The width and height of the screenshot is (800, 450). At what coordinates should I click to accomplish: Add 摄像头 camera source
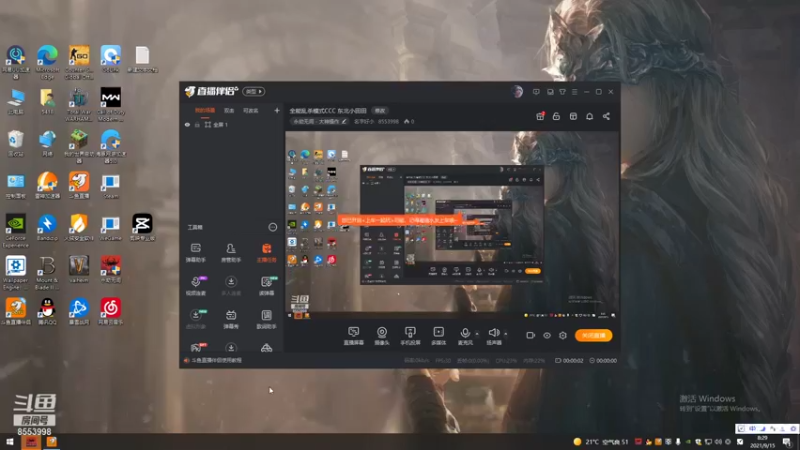coord(382,336)
